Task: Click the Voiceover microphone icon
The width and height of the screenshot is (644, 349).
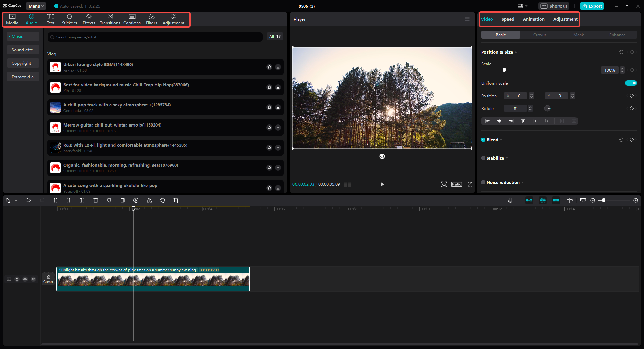Action: (x=510, y=200)
